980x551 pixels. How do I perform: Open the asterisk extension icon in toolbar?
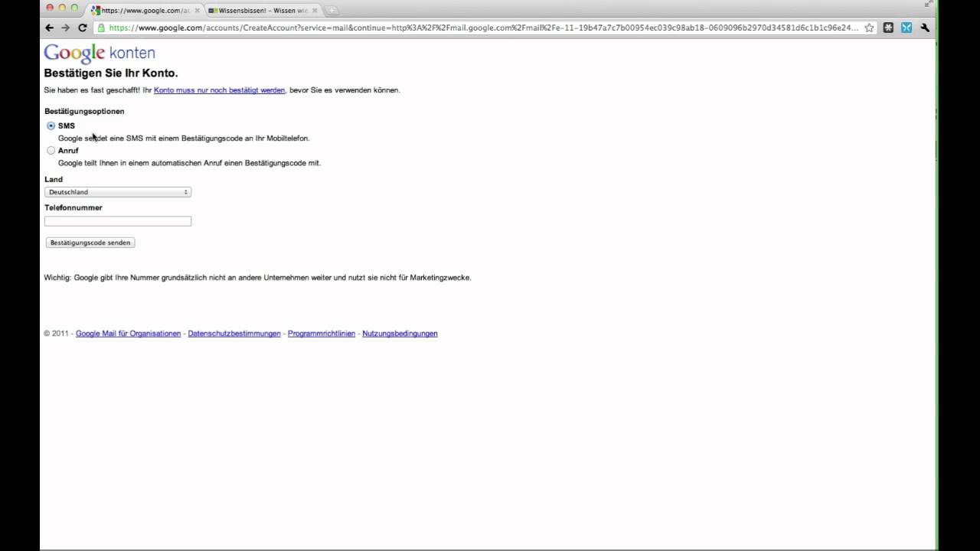point(888,28)
